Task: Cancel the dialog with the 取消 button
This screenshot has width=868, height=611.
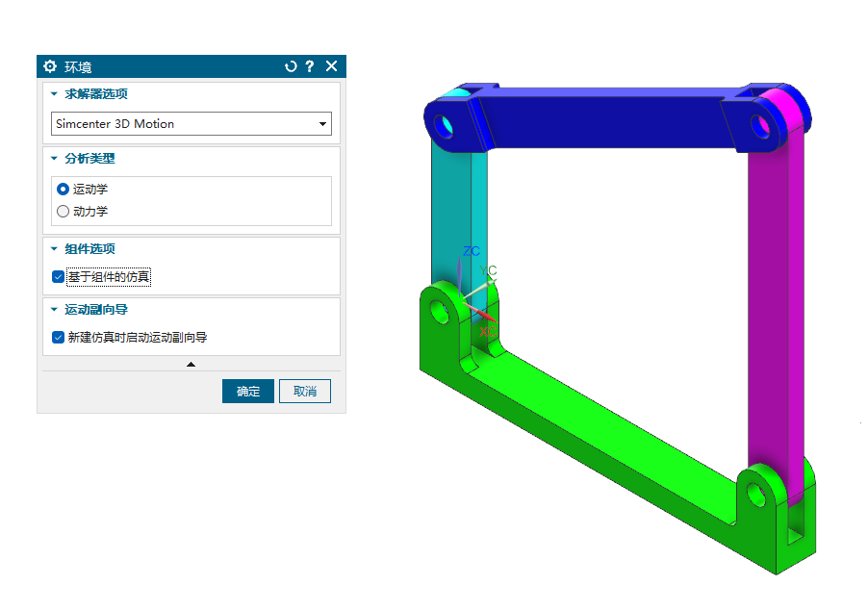Action: click(x=305, y=392)
